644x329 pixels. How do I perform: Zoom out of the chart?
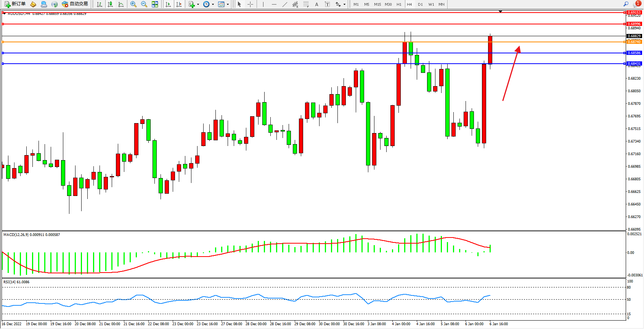click(x=144, y=4)
